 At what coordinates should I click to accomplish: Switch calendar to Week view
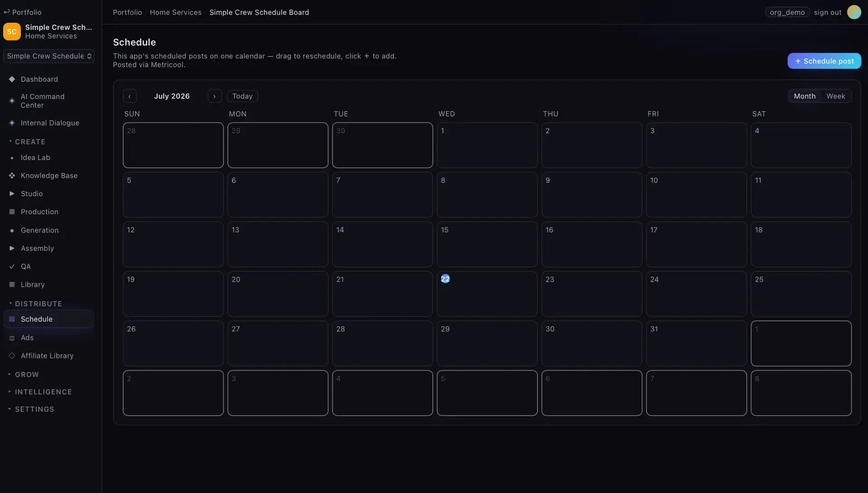coord(835,96)
